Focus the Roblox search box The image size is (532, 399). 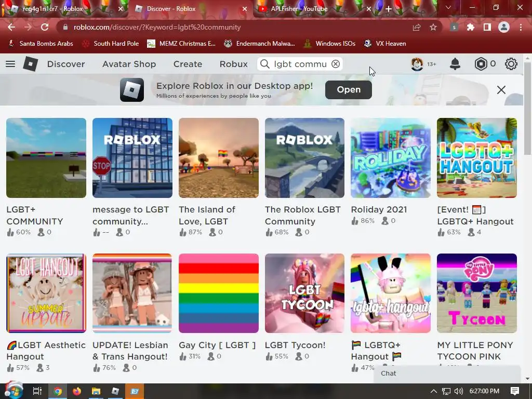click(x=300, y=64)
